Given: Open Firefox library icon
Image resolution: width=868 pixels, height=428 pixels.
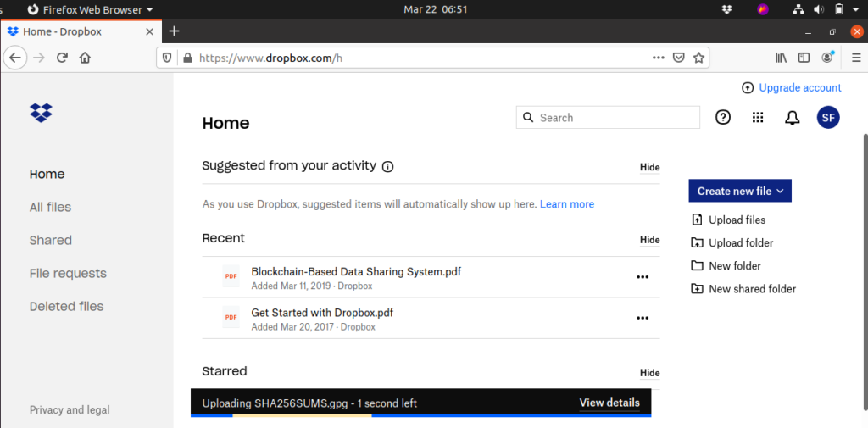Looking at the screenshot, I should click(x=781, y=58).
